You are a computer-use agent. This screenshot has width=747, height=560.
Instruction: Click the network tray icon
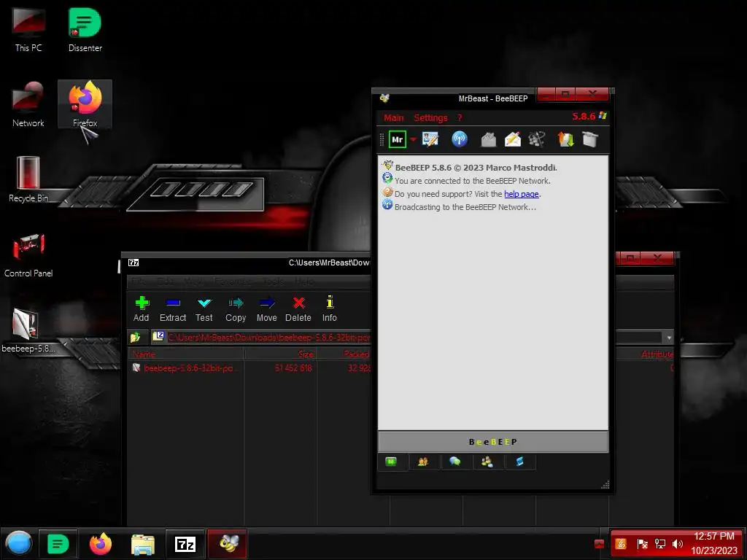click(x=660, y=544)
